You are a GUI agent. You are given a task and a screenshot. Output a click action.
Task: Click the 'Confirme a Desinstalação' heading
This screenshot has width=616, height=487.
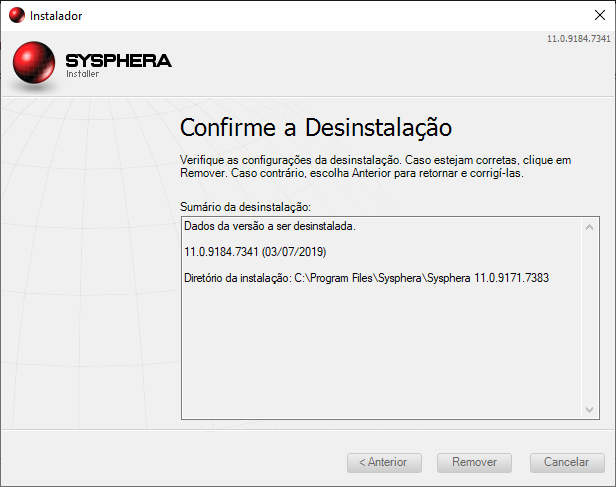[x=316, y=128]
